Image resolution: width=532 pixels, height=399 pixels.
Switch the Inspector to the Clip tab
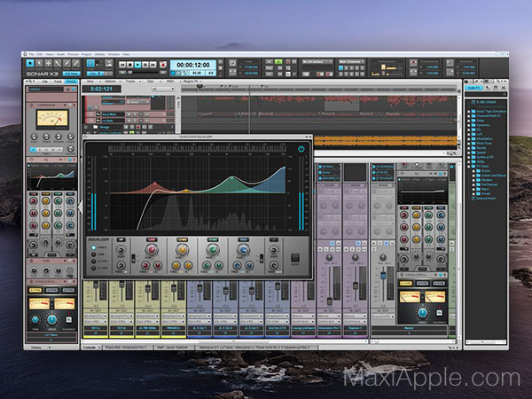tap(45, 82)
